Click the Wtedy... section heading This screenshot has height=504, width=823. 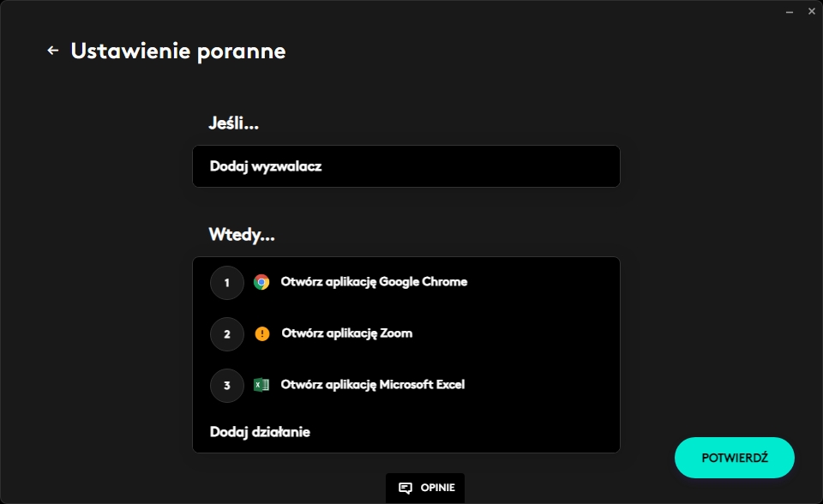[242, 235]
